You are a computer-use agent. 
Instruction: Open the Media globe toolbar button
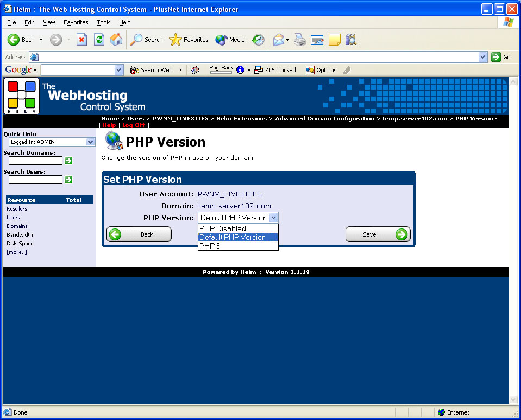pyautogui.click(x=230, y=40)
